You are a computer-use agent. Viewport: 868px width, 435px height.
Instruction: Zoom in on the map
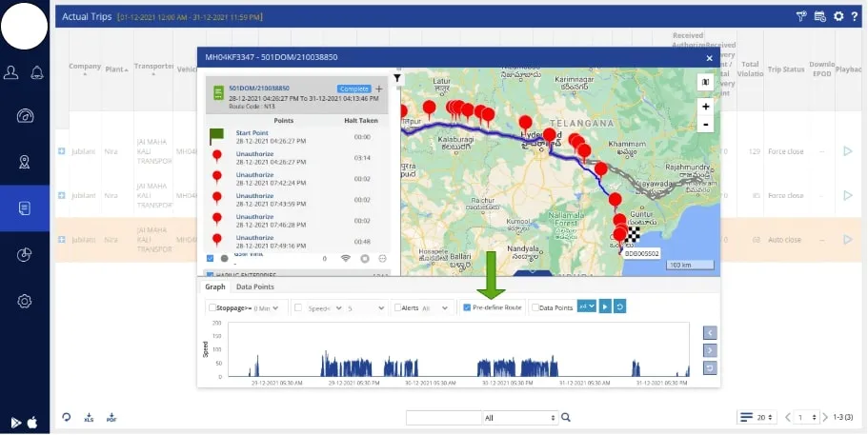[705, 107]
